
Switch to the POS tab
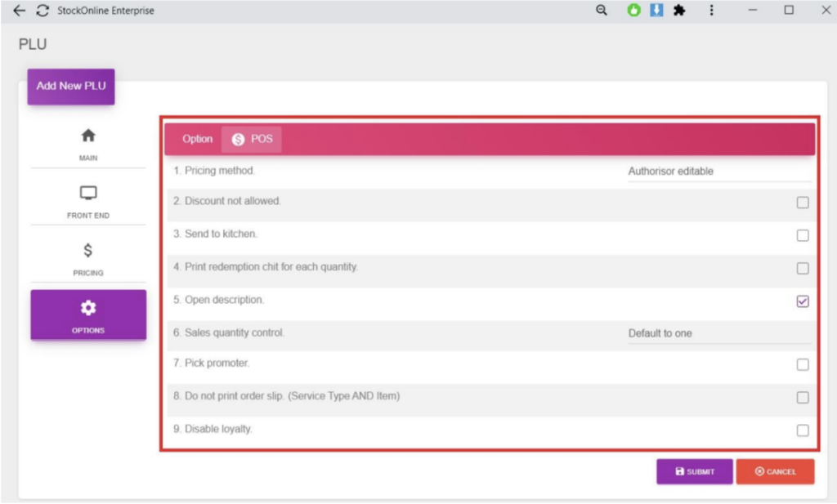[252, 140]
